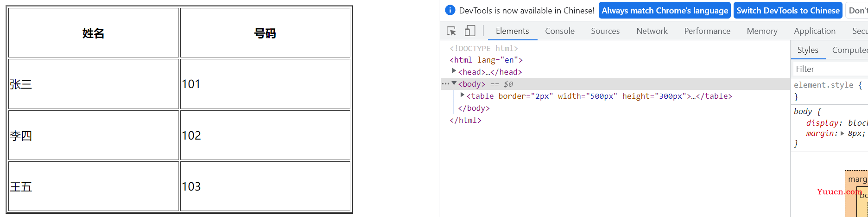Click the display property in body rule
The width and height of the screenshot is (868, 217).
[x=822, y=123]
